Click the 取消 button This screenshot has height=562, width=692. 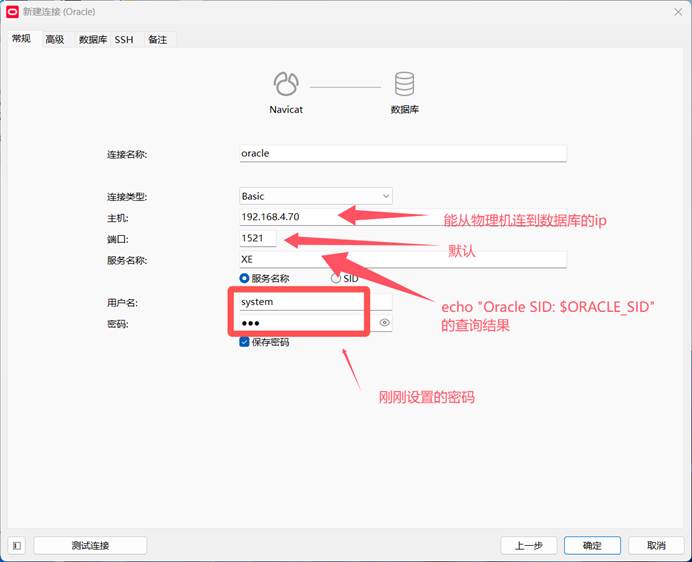click(x=656, y=546)
